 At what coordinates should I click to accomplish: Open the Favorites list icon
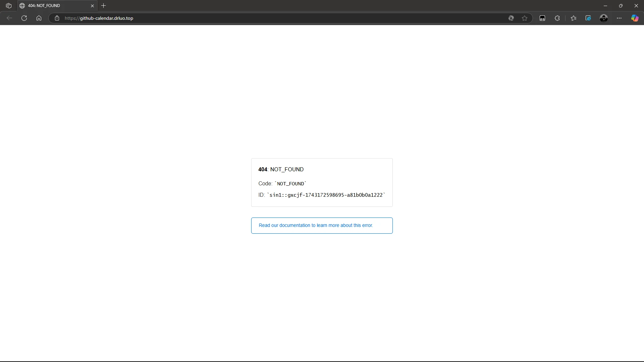click(574, 18)
